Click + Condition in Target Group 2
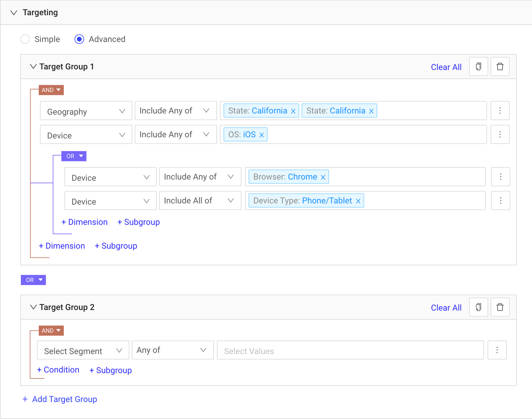532x419 pixels. (x=58, y=370)
